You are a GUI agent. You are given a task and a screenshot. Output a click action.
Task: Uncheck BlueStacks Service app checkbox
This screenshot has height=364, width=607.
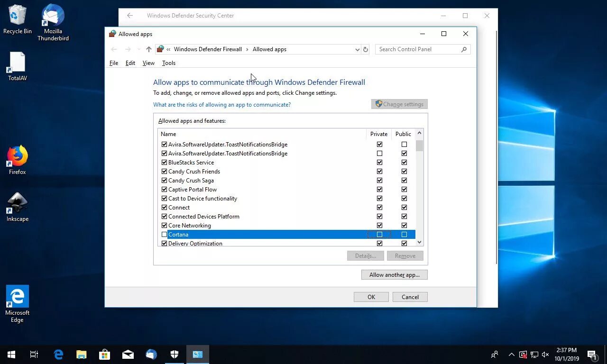(x=165, y=163)
